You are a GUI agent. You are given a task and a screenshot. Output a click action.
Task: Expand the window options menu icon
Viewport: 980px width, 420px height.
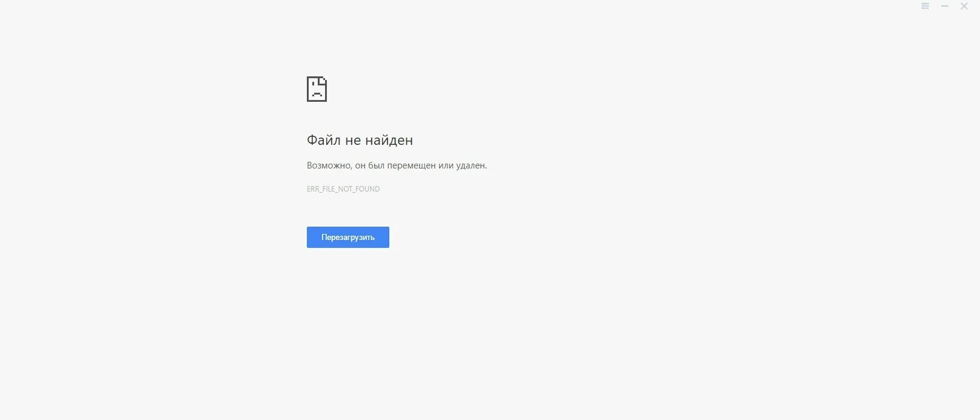click(925, 6)
